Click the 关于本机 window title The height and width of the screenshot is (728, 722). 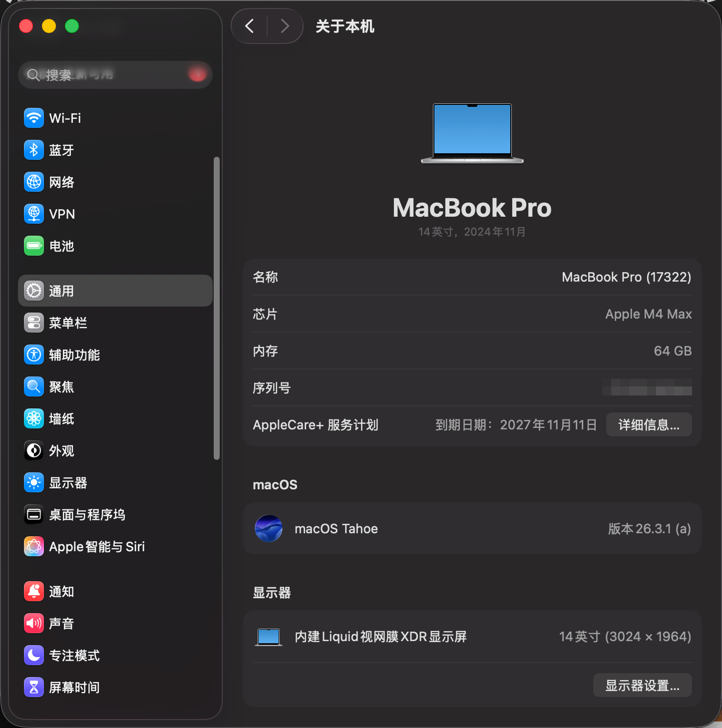coord(345,26)
